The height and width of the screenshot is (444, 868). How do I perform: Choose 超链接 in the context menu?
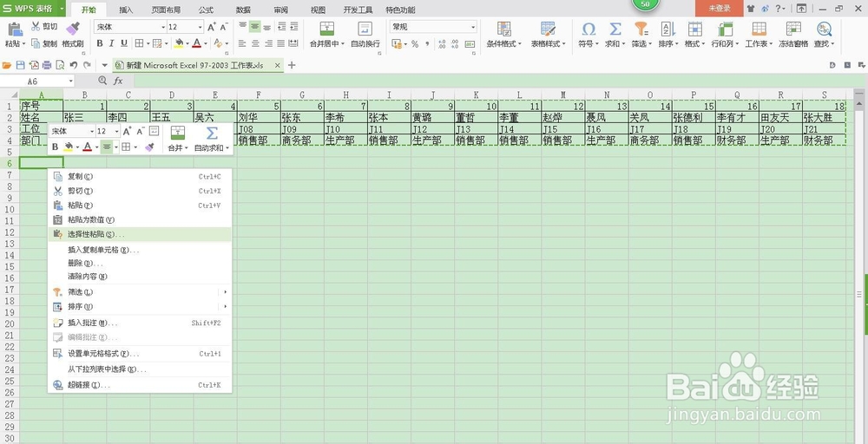coord(140,385)
